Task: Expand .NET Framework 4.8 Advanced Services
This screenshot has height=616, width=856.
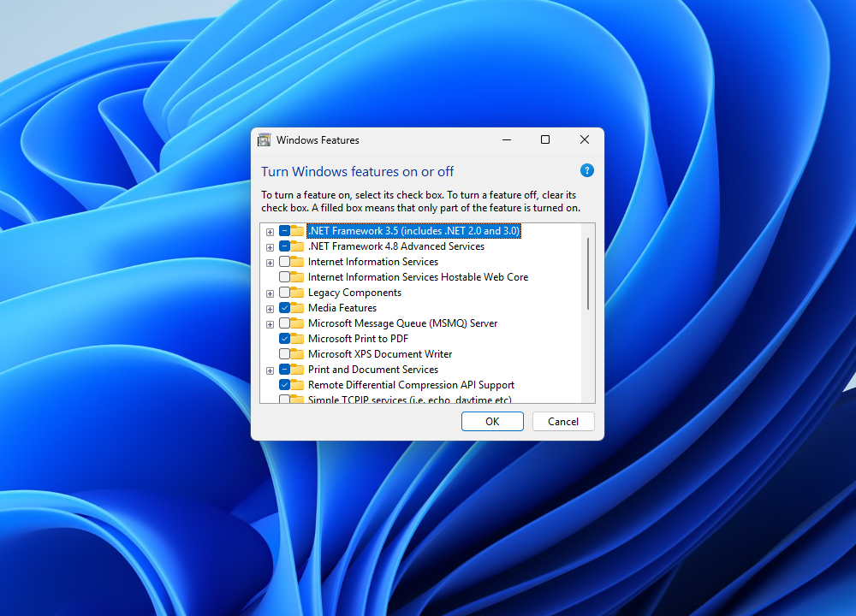Action: pos(270,246)
